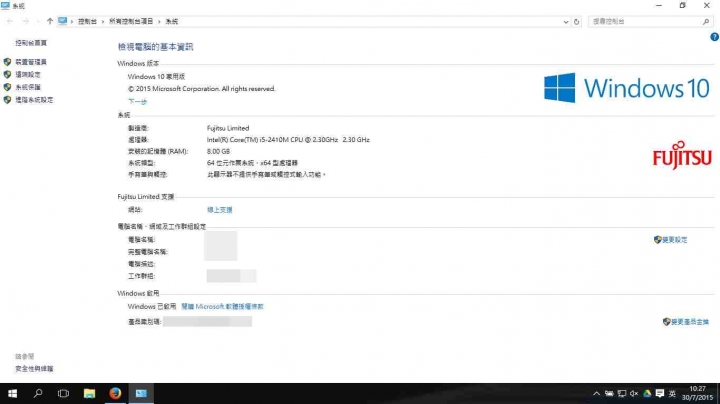This screenshot has height=404, width=720.
Task: Expand the chevron after 所有控制台項目 breadcrumb
Action: (x=159, y=22)
